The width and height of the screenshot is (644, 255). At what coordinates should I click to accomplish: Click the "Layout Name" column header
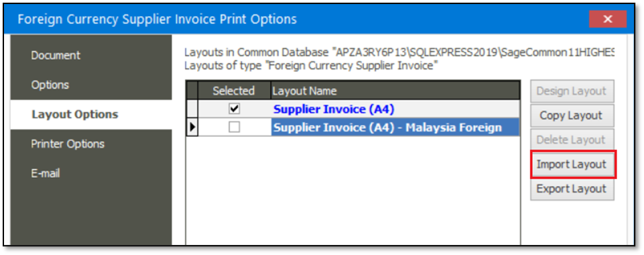[x=395, y=91]
